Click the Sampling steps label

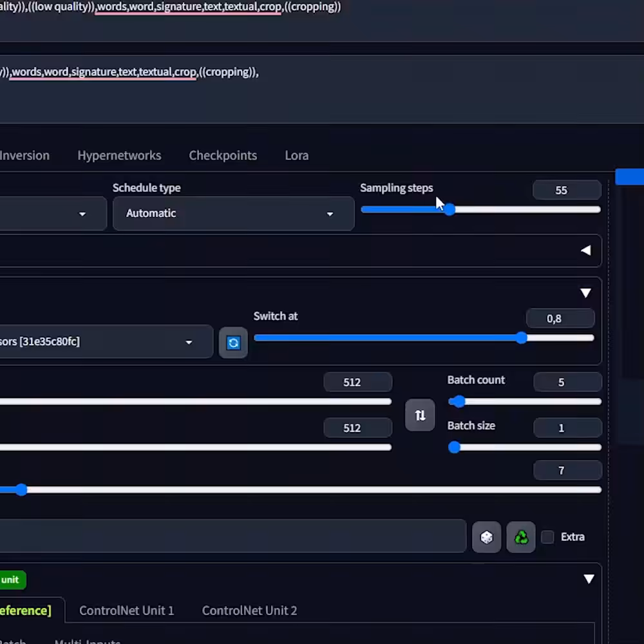pos(396,187)
